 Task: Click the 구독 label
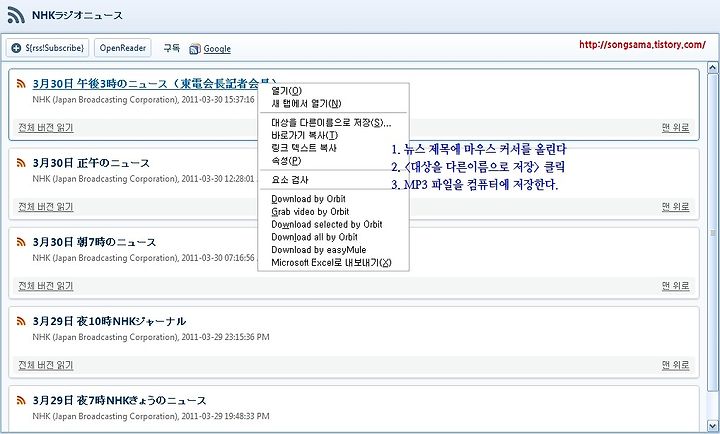pyautogui.click(x=172, y=48)
